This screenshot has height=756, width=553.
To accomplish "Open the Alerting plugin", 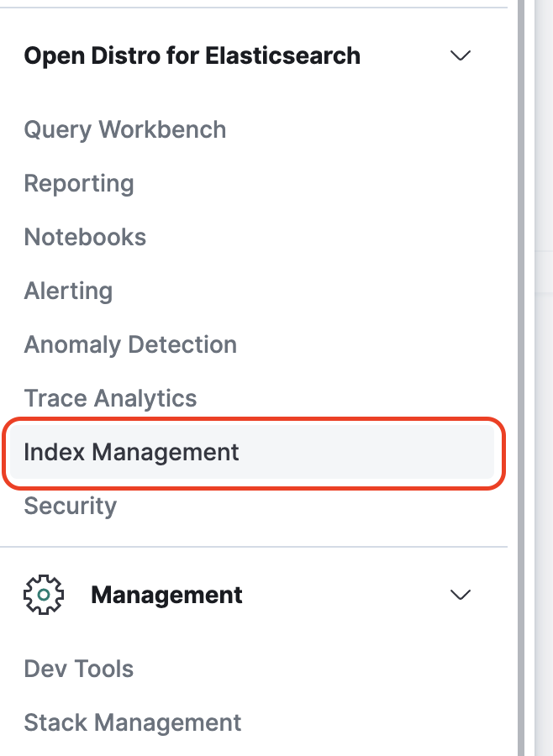I will (69, 291).
